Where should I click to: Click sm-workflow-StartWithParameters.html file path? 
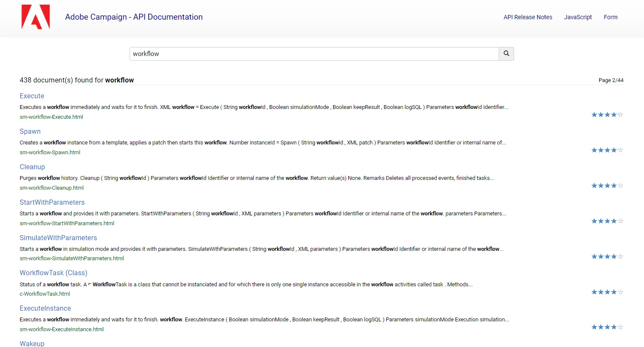(67, 223)
